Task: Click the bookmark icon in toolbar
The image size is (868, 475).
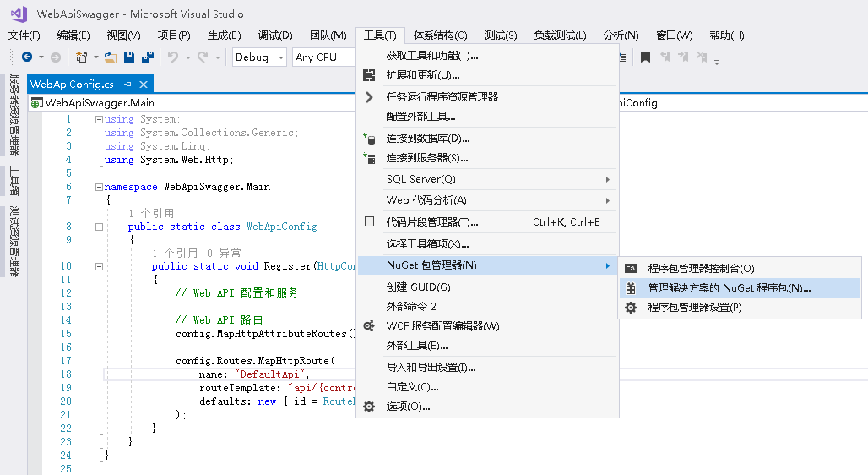Action: [x=645, y=57]
